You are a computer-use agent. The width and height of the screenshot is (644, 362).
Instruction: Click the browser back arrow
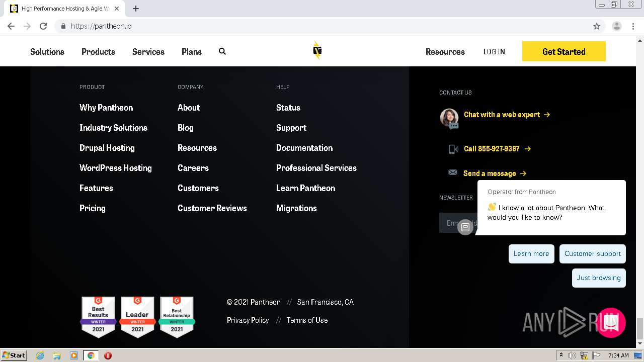point(11,26)
